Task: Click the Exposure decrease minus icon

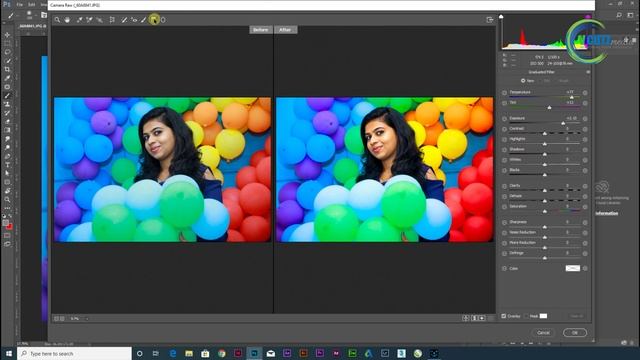Action: click(504, 119)
